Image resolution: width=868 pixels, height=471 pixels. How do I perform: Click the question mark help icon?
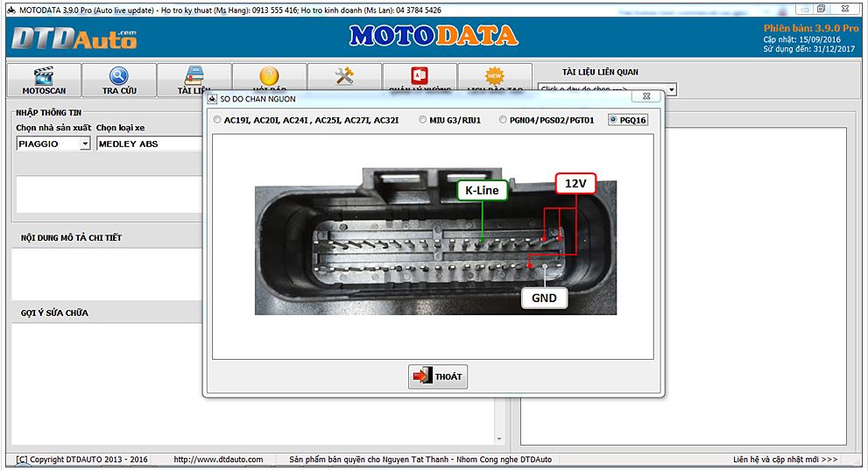[269, 76]
